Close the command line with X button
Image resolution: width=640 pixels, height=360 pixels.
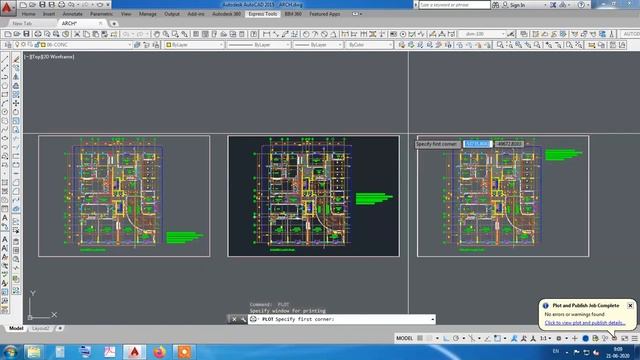click(234, 319)
